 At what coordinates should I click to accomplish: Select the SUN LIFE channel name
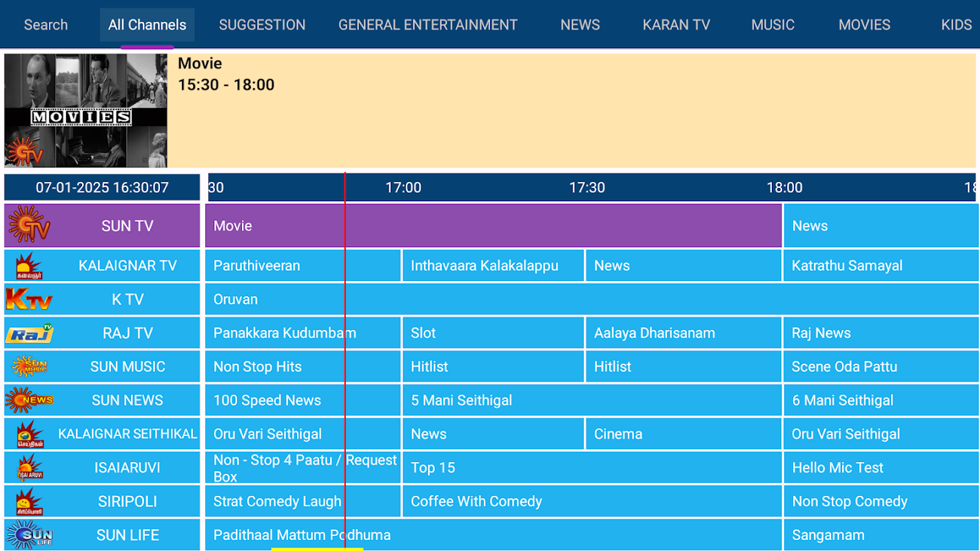[x=127, y=536]
